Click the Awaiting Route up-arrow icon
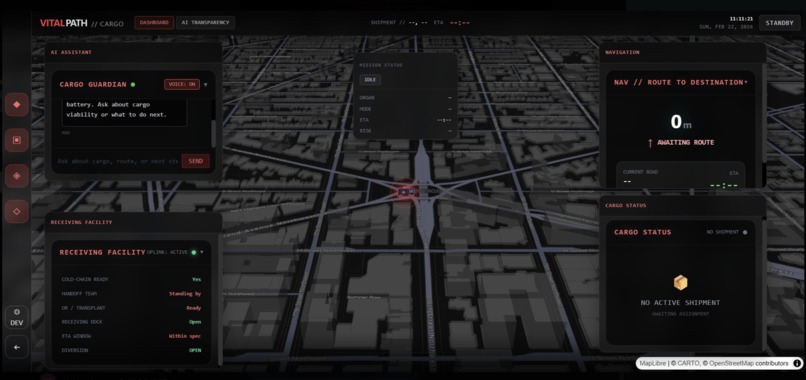Screen dimensions: 806x380 click(x=650, y=142)
